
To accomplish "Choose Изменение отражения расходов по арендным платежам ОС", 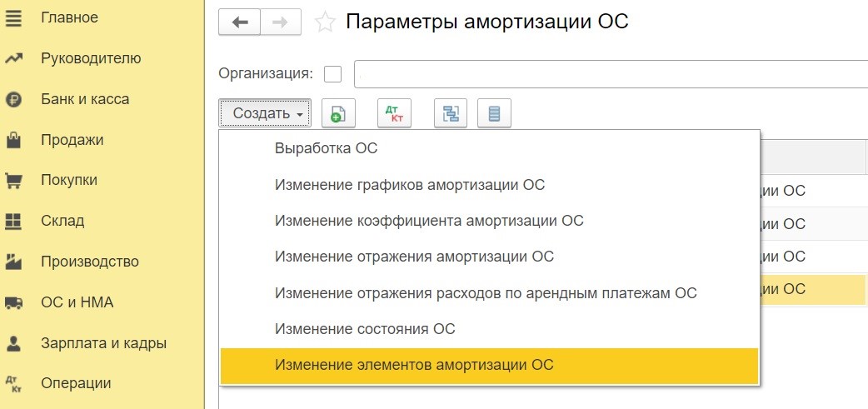I will pyautogui.click(x=489, y=292).
